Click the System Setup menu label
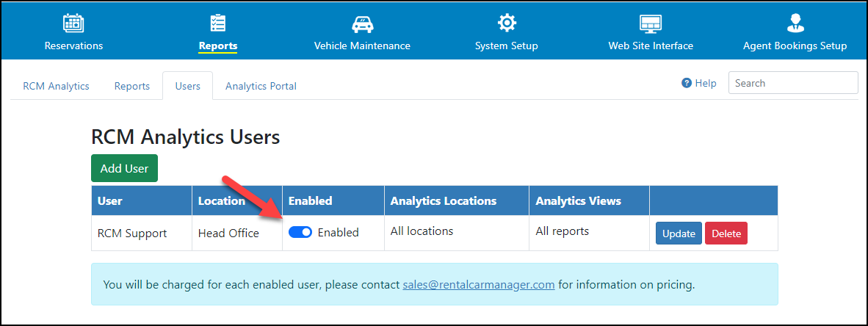868x326 pixels. pos(507,46)
